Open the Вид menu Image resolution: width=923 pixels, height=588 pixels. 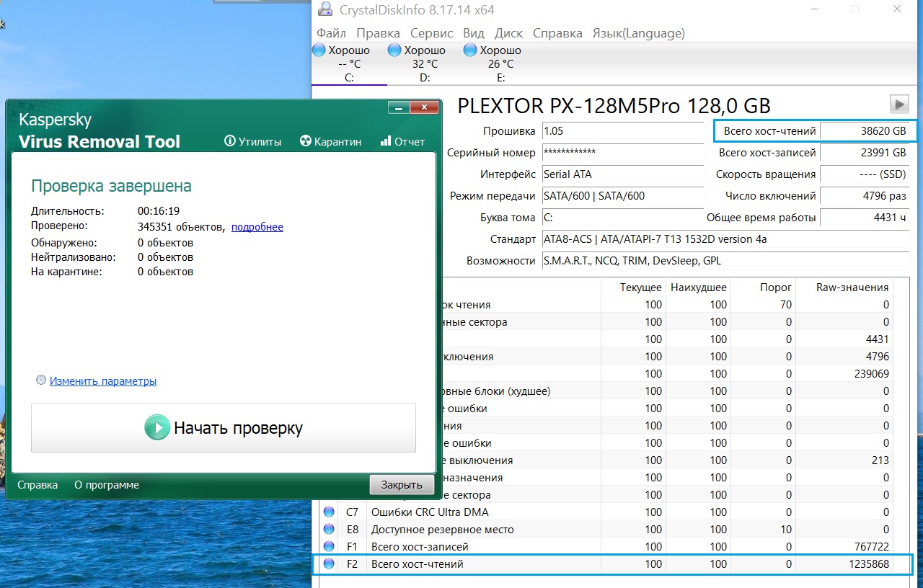pyautogui.click(x=474, y=33)
